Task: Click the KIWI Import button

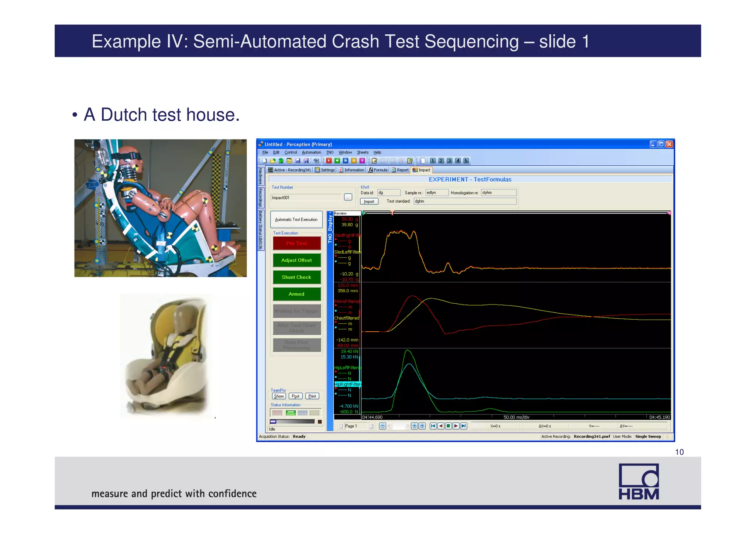Action: pyautogui.click(x=369, y=201)
